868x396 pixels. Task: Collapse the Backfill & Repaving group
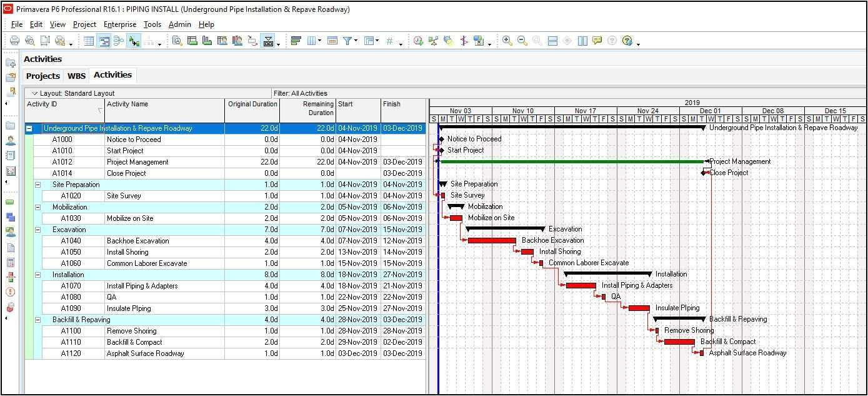(x=38, y=320)
